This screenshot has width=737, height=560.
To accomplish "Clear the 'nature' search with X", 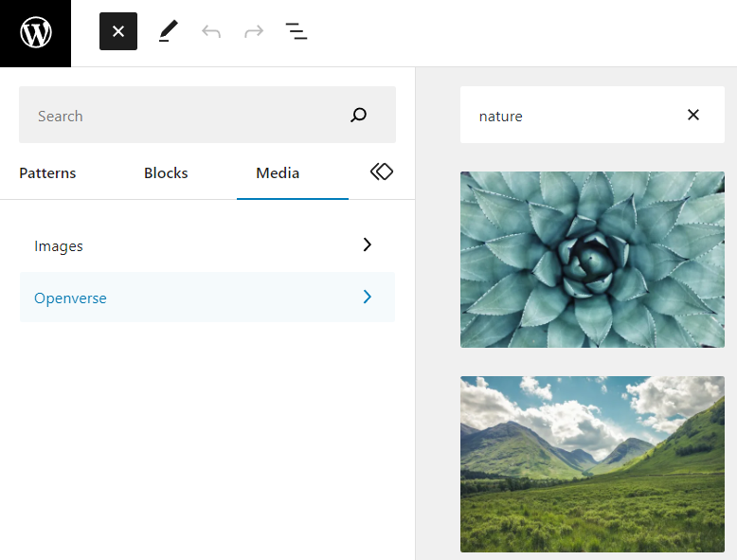I will 693,115.
